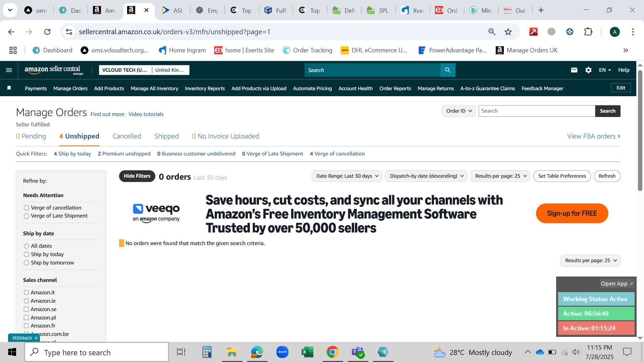
Task: Reload the page with the refresh icon
Action: 47,32
